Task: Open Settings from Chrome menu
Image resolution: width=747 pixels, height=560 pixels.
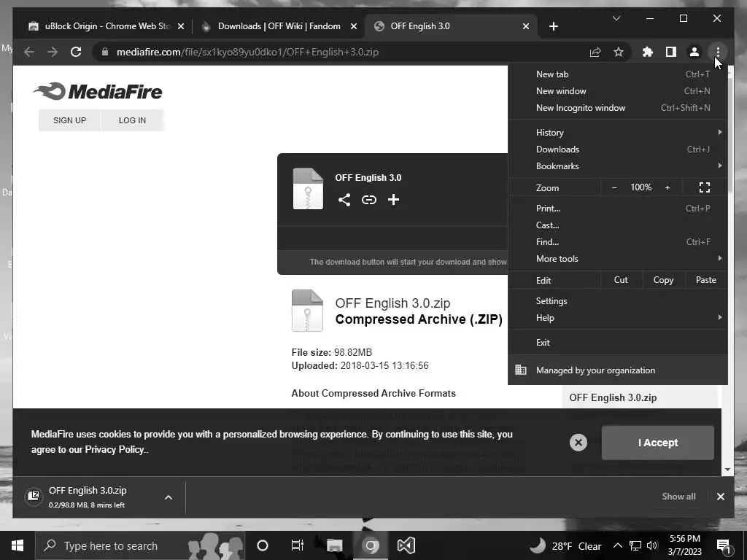Action: coord(618,301)
